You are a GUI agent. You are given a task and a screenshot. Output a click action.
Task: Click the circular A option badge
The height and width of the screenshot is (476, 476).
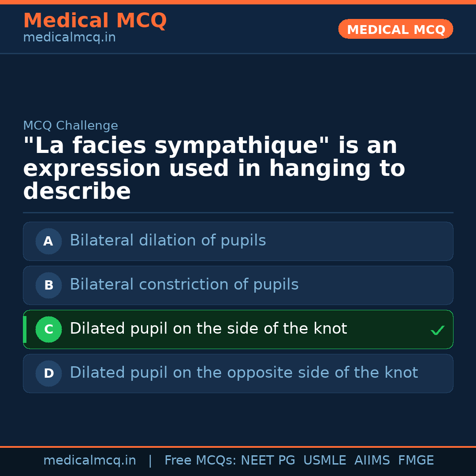(x=48, y=241)
